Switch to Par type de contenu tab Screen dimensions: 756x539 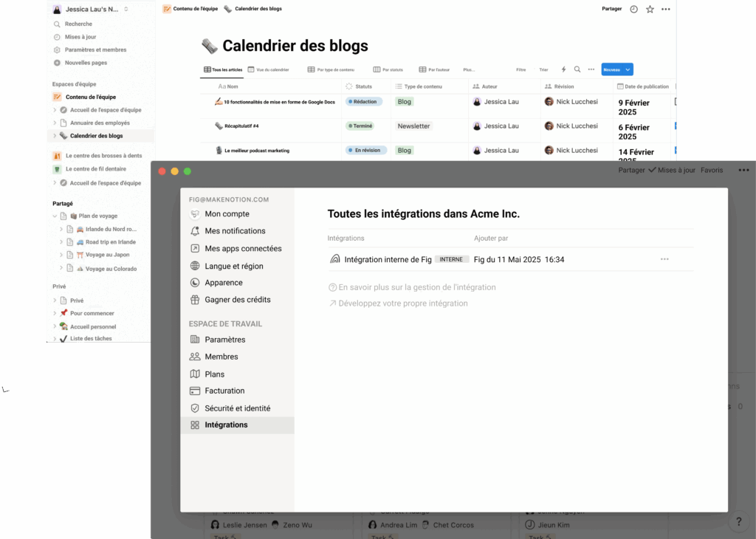(331, 69)
